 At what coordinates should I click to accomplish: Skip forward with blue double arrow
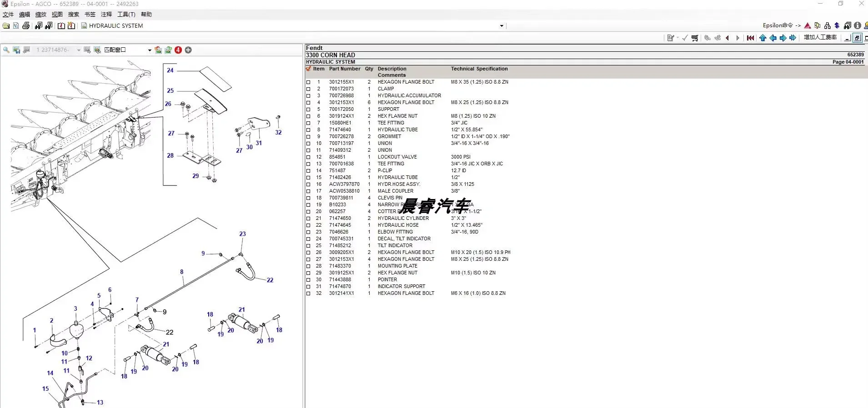[793, 38]
